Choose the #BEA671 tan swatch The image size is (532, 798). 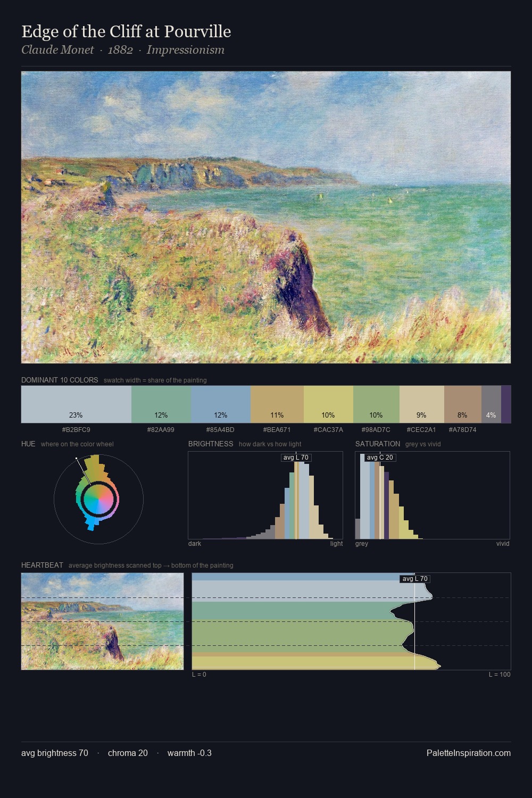coord(277,404)
